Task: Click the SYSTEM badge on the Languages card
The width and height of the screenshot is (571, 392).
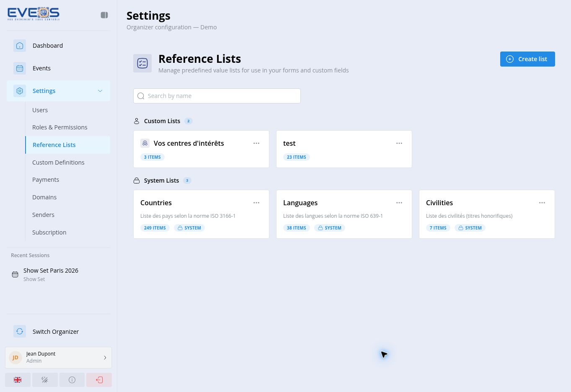Action: pos(330,228)
